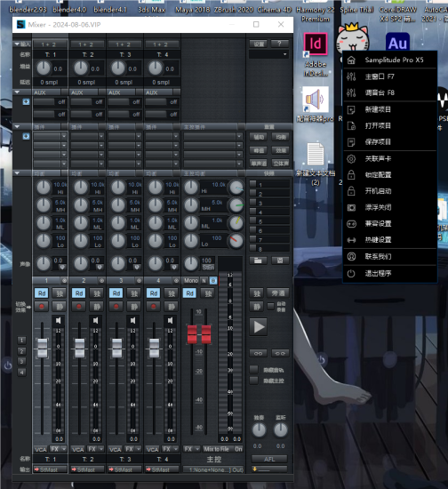Open track 1 first plug-in slot dropdown

tap(64, 136)
